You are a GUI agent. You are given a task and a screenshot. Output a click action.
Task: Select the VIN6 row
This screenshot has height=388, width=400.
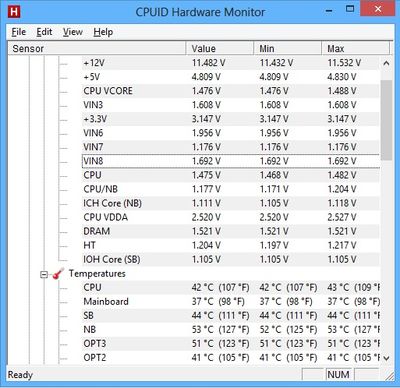coord(231,133)
